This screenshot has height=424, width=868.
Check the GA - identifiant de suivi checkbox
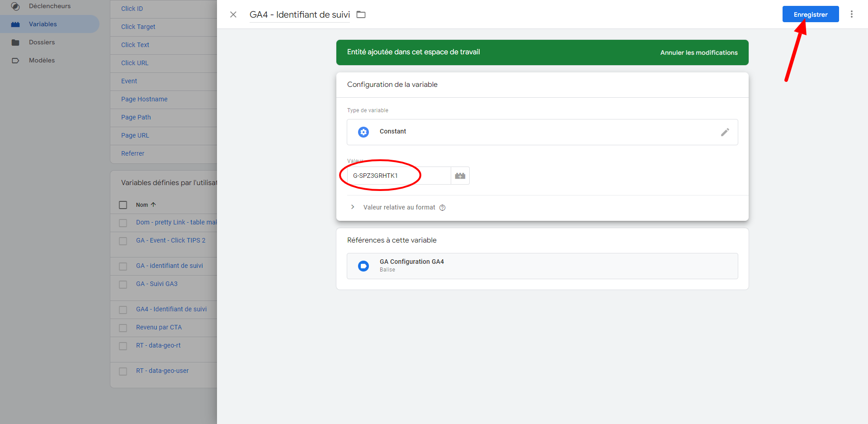123,267
